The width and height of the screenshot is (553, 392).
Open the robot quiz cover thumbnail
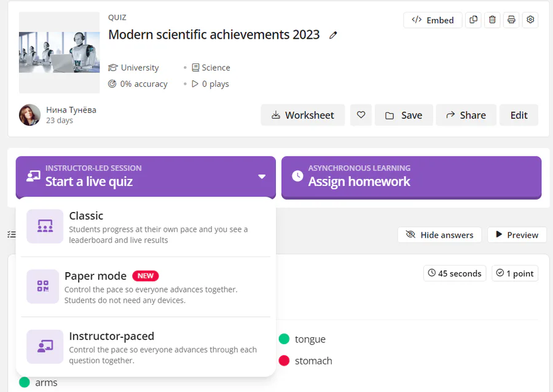tap(59, 52)
